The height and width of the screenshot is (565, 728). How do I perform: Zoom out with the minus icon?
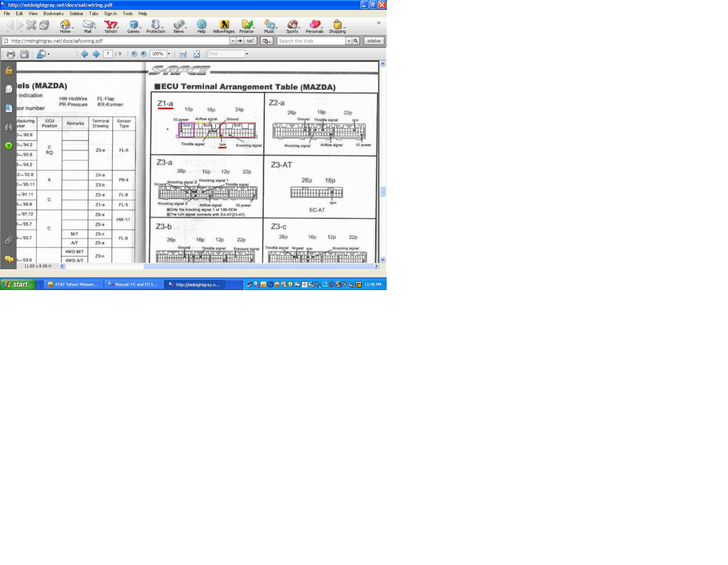[134, 54]
